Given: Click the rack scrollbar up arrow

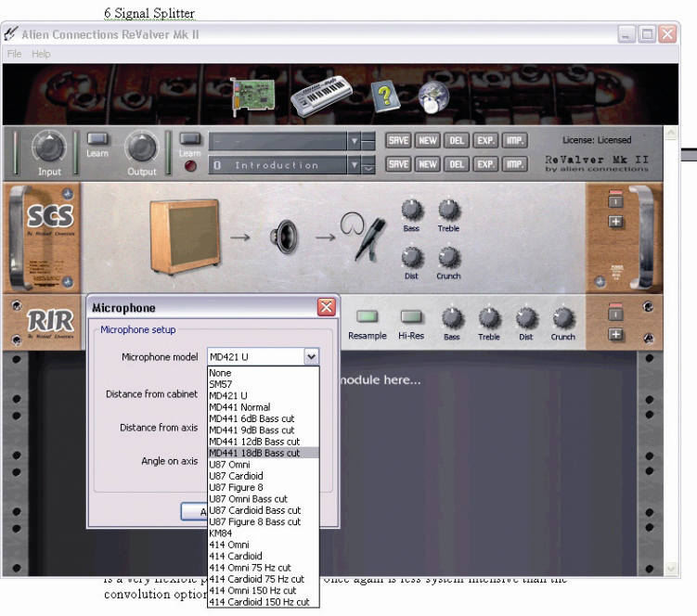Looking at the screenshot, I should click(x=671, y=133).
